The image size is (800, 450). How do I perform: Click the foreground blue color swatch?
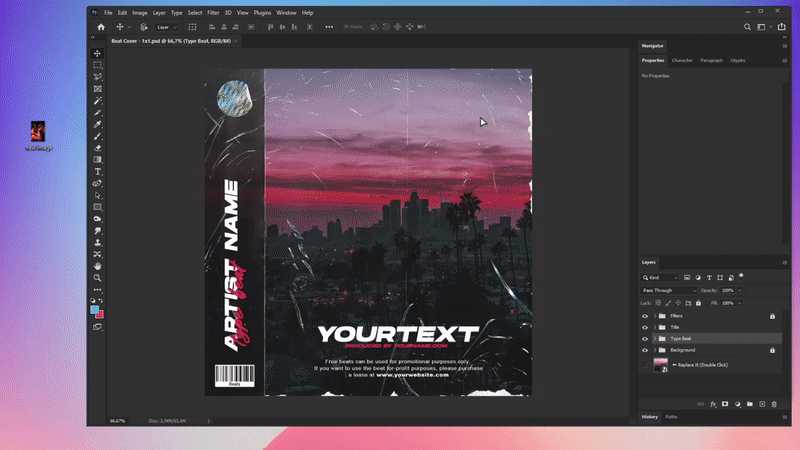[x=95, y=310]
